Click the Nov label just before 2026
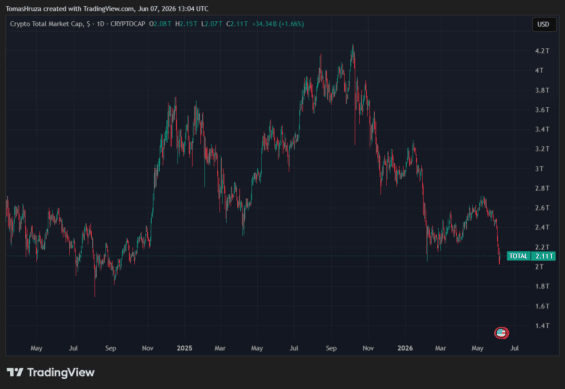The image size is (565, 389). (368, 348)
